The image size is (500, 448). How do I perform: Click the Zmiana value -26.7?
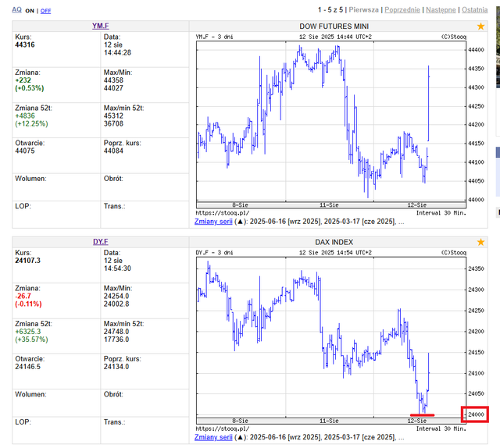coord(23,296)
